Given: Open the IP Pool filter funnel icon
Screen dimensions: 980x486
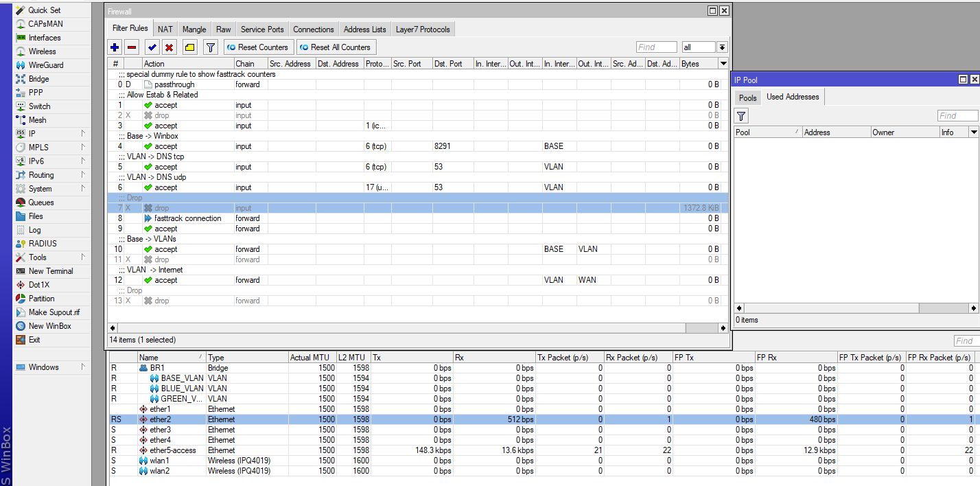Looking at the screenshot, I should click(741, 116).
